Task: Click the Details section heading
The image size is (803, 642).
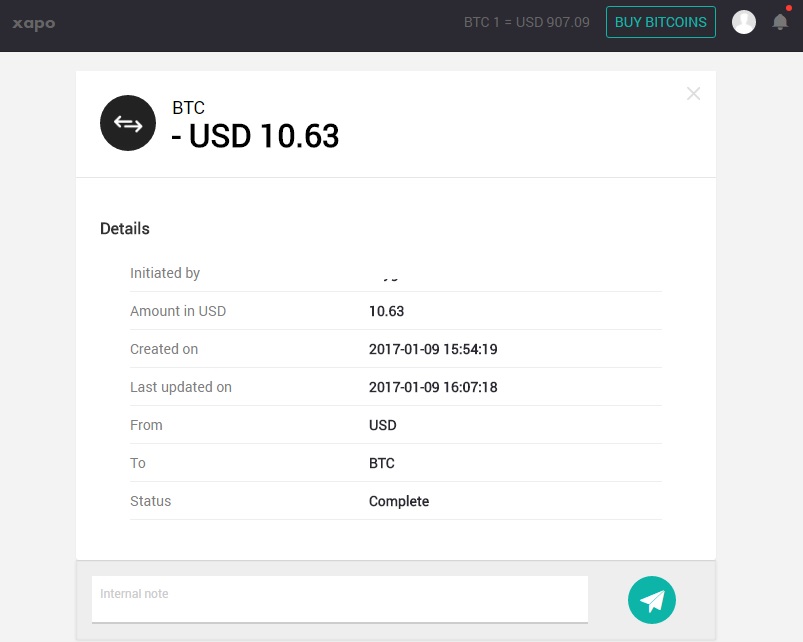Action: (125, 228)
